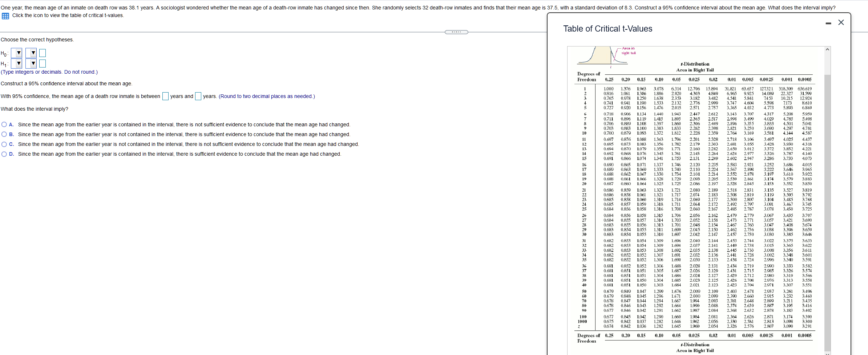
Task: Open the second H0 hypothesis dropdown
Action: click(32, 53)
